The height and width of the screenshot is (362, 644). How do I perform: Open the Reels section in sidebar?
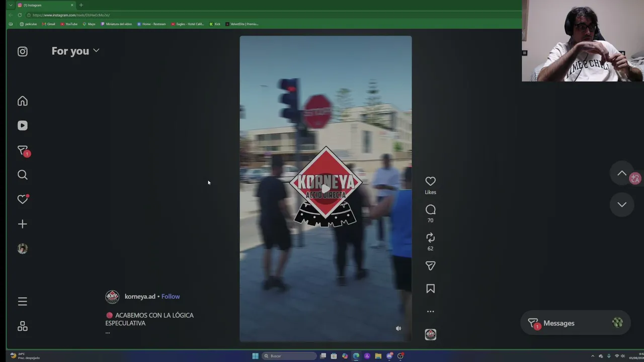pyautogui.click(x=23, y=126)
